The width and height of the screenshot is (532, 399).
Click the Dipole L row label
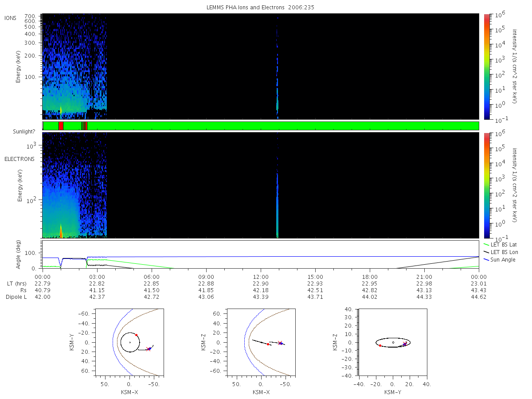point(16,297)
